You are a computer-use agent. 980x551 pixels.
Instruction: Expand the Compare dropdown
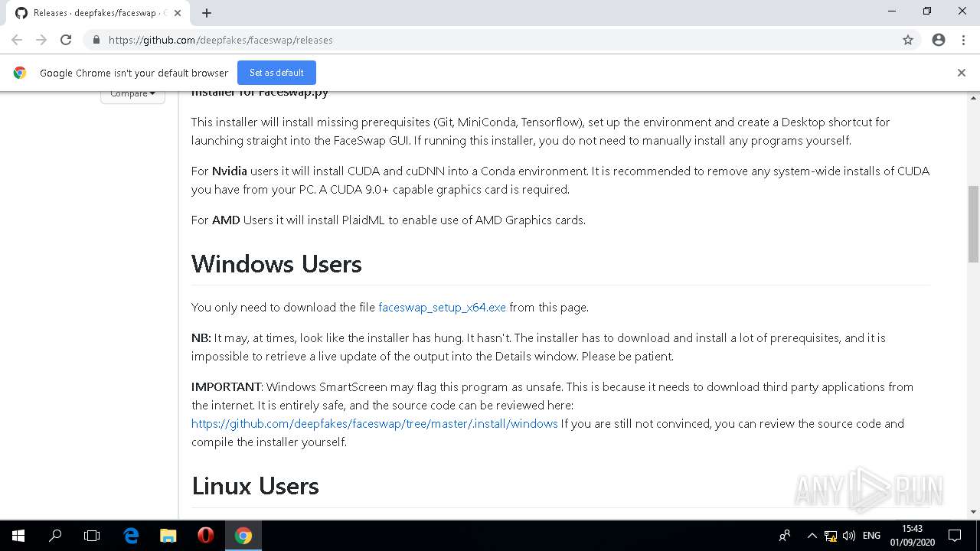132,94
